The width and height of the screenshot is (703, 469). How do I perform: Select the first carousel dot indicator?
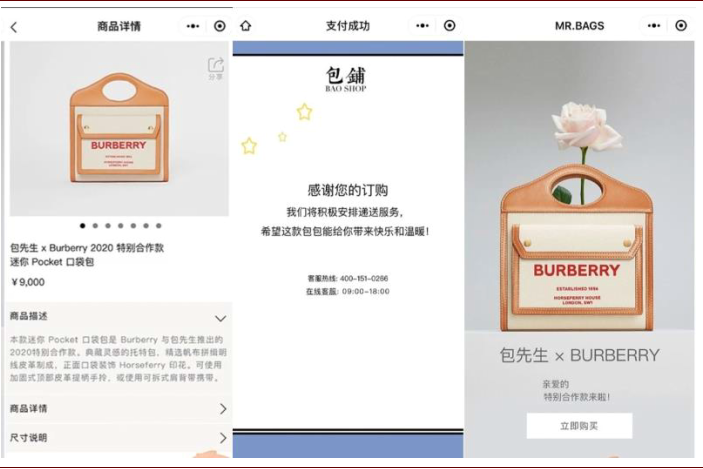coord(82,226)
